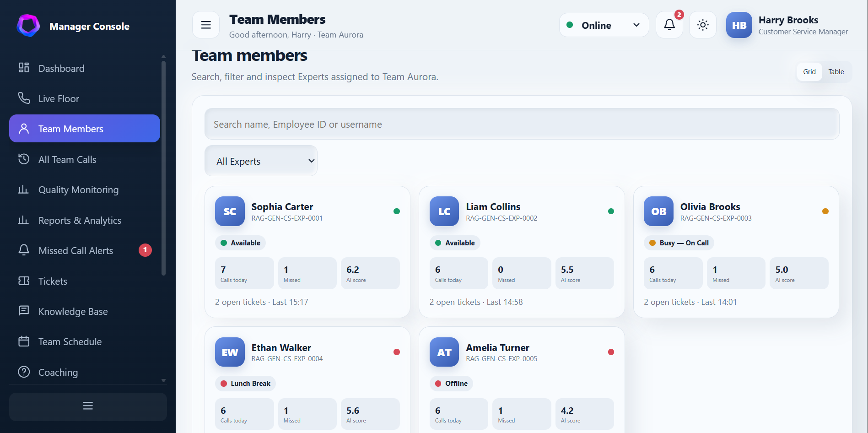Click Liam Collins's green status dot
The image size is (868, 433).
point(611,211)
